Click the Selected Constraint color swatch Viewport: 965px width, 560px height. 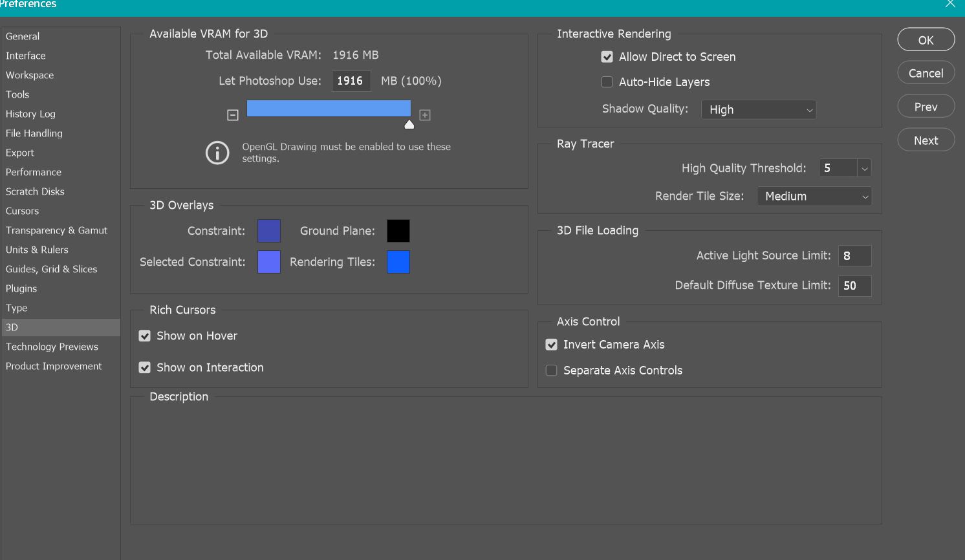click(269, 262)
